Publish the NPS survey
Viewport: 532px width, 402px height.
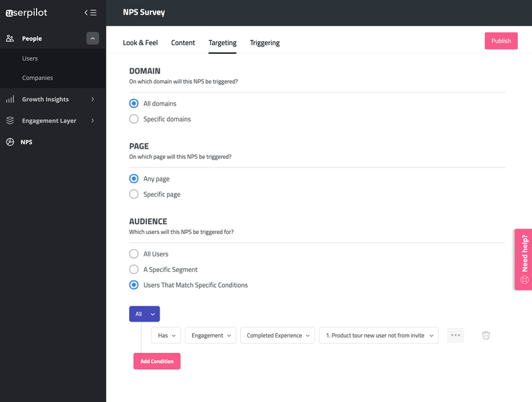click(x=501, y=41)
